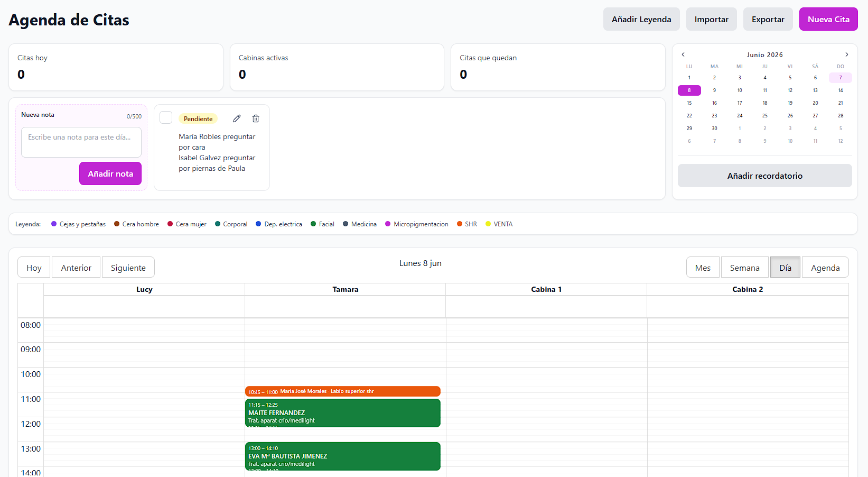Open María José Morales 10:45 appointment
Viewport: 868px width, 477px height.
(x=343, y=391)
